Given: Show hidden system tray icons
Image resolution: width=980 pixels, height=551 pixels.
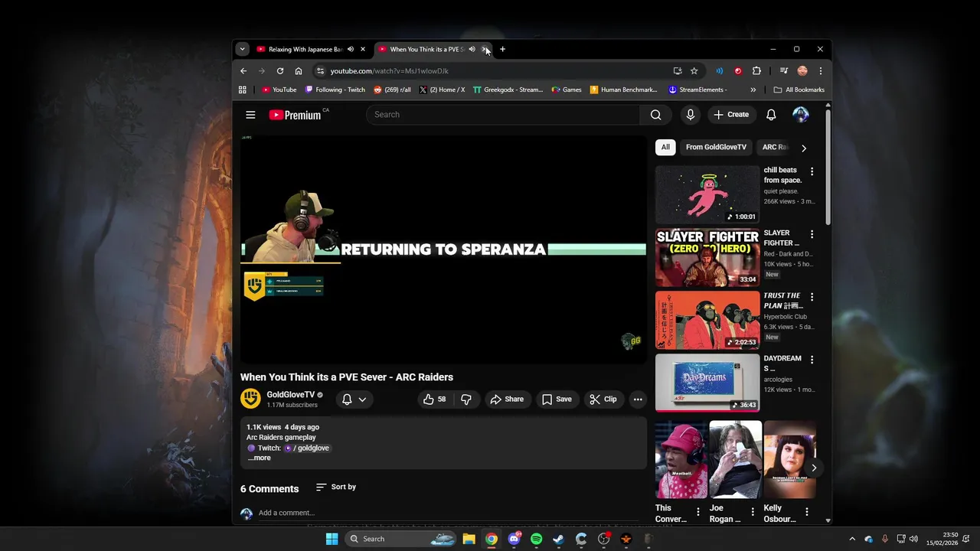Looking at the screenshot, I should pos(852,539).
